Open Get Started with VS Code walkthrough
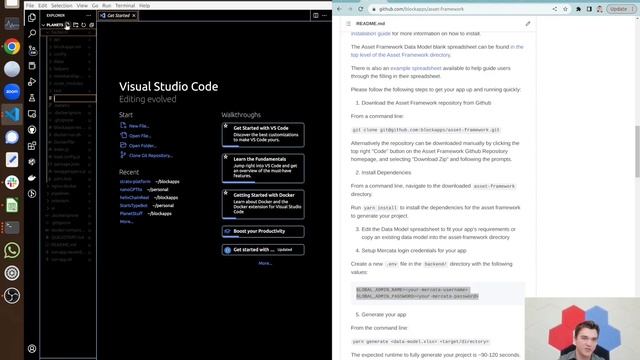The width and height of the screenshot is (640, 360). [263, 134]
